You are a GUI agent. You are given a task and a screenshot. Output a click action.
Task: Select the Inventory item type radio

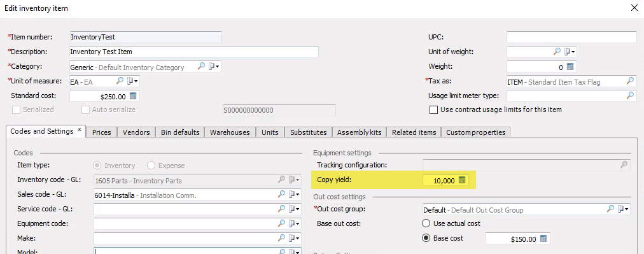(97, 166)
